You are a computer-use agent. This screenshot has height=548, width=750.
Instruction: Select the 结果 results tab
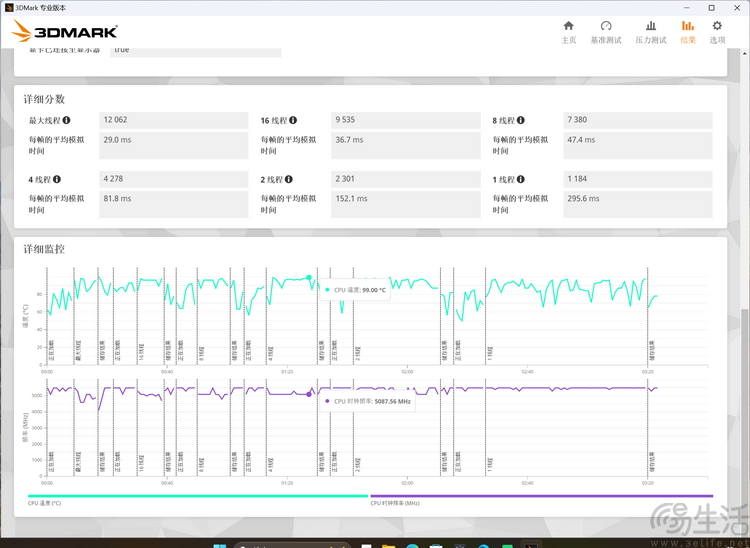pyautogui.click(x=688, y=32)
